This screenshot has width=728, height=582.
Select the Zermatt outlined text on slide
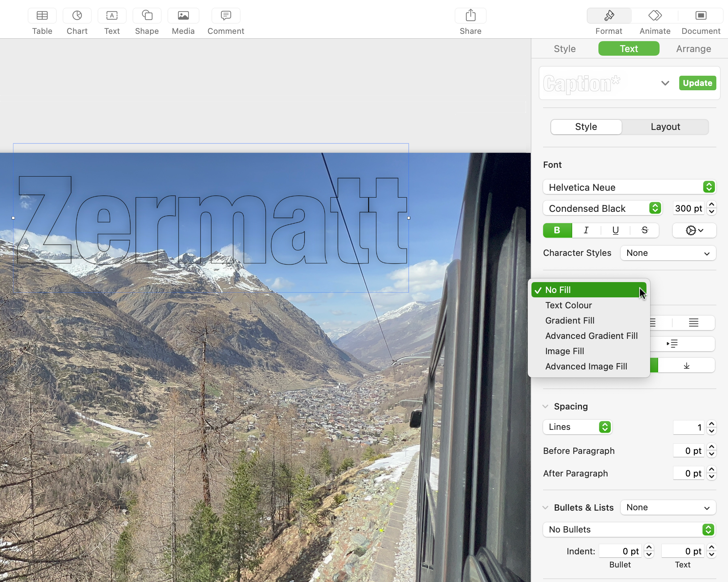click(x=212, y=220)
